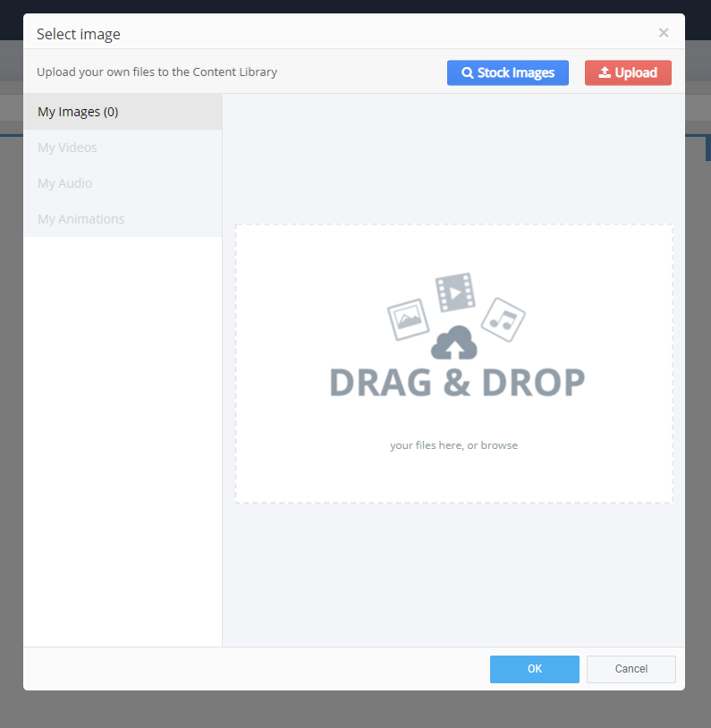
Task: Click the magnifier icon in Stock Images
Action: tap(467, 73)
